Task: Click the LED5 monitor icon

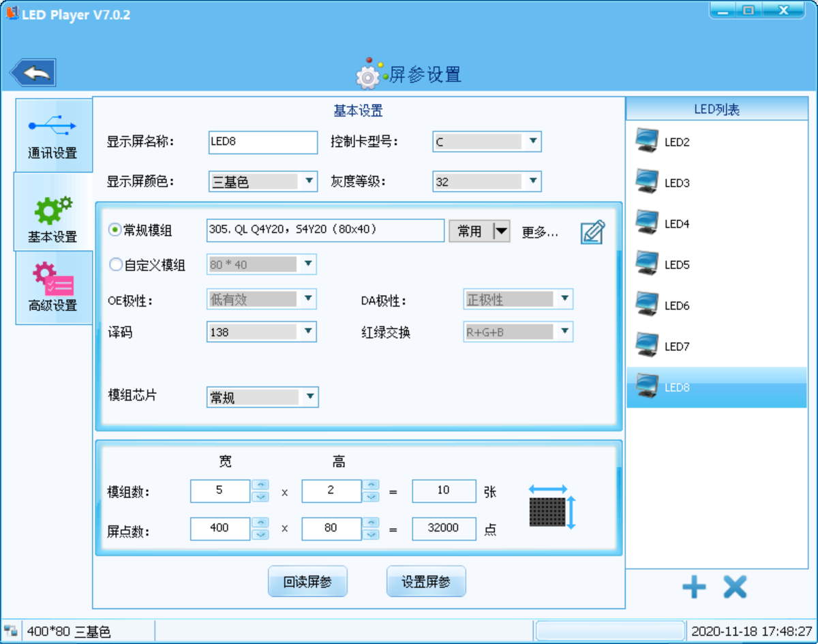Action: 646,263
